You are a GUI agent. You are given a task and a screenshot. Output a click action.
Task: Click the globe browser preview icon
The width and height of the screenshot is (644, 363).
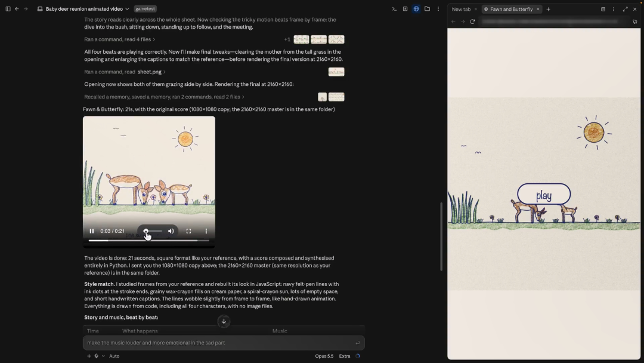point(416,8)
